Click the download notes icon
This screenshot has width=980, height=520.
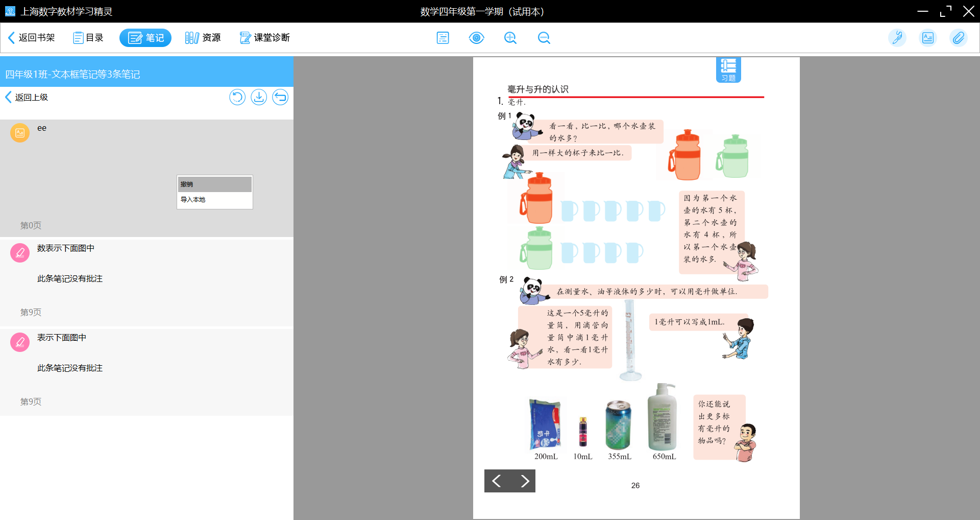(259, 97)
